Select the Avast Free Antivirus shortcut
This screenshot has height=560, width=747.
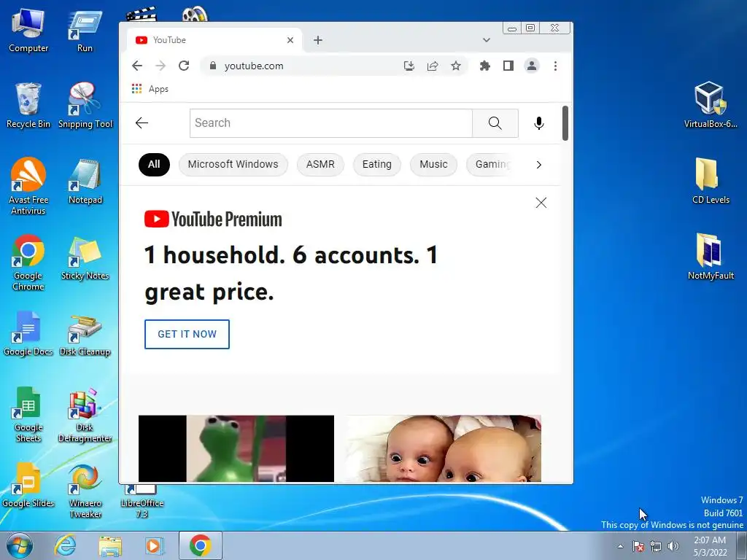(28, 187)
